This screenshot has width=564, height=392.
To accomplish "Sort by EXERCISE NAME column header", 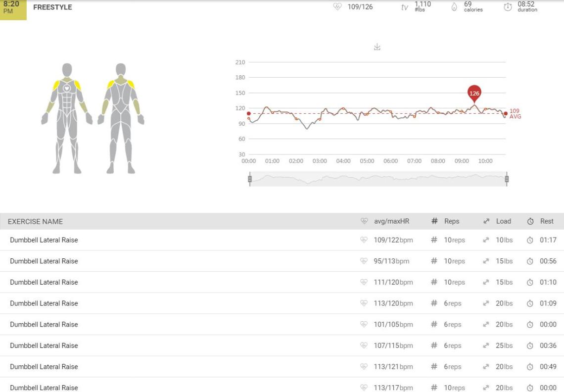I will pos(35,221).
